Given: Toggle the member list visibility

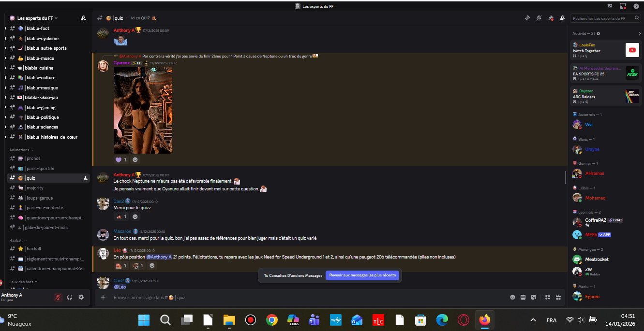Looking at the screenshot, I should click(562, 18).
